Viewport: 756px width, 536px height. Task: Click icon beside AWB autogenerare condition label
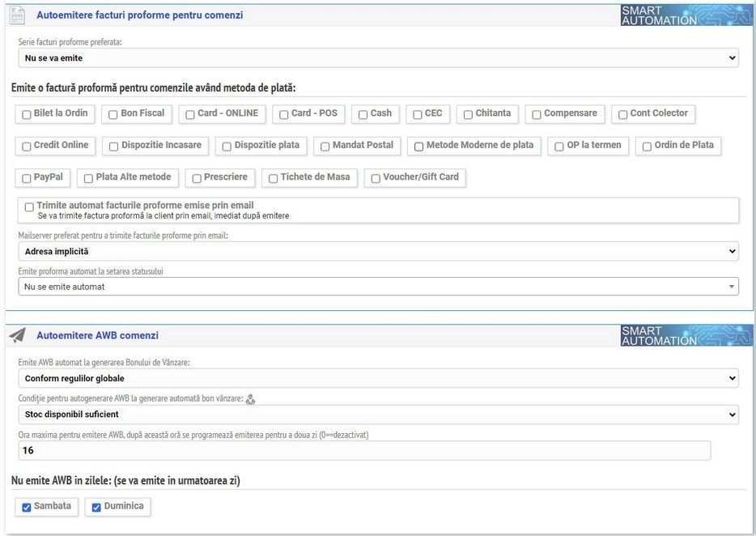point(250,398)
